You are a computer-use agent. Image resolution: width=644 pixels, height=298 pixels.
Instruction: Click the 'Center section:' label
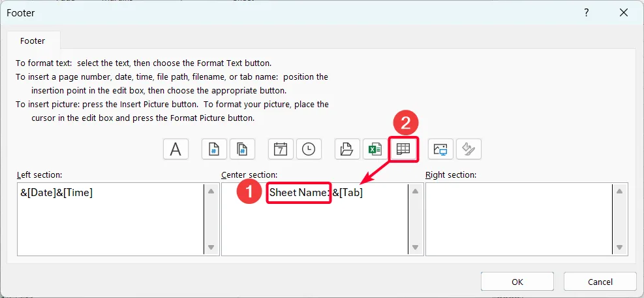coord(249,175)
